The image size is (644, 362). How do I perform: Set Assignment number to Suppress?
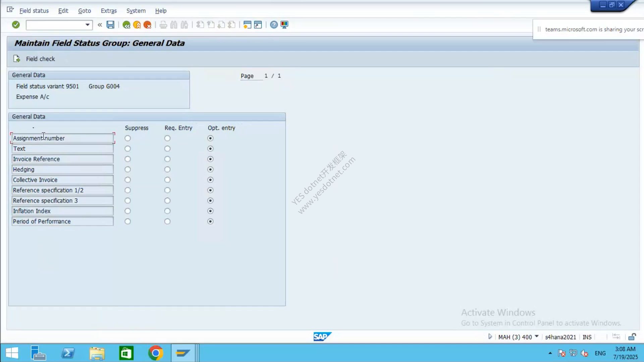tap(127, 138)
